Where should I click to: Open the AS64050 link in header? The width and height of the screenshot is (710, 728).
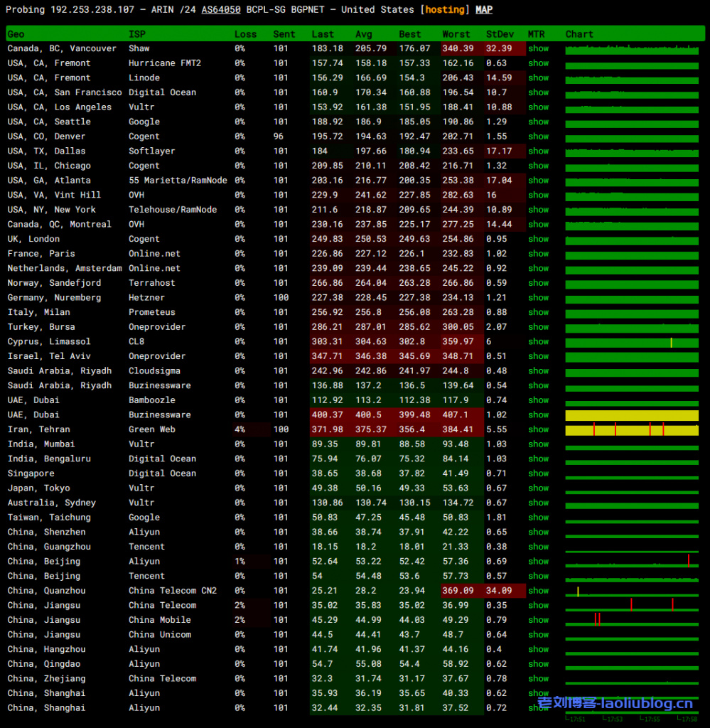tap(221, 9)
